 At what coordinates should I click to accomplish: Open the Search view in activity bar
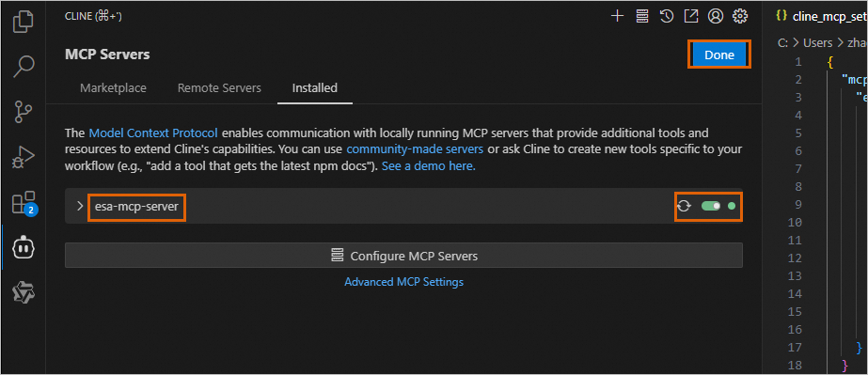tap(23, 66)
